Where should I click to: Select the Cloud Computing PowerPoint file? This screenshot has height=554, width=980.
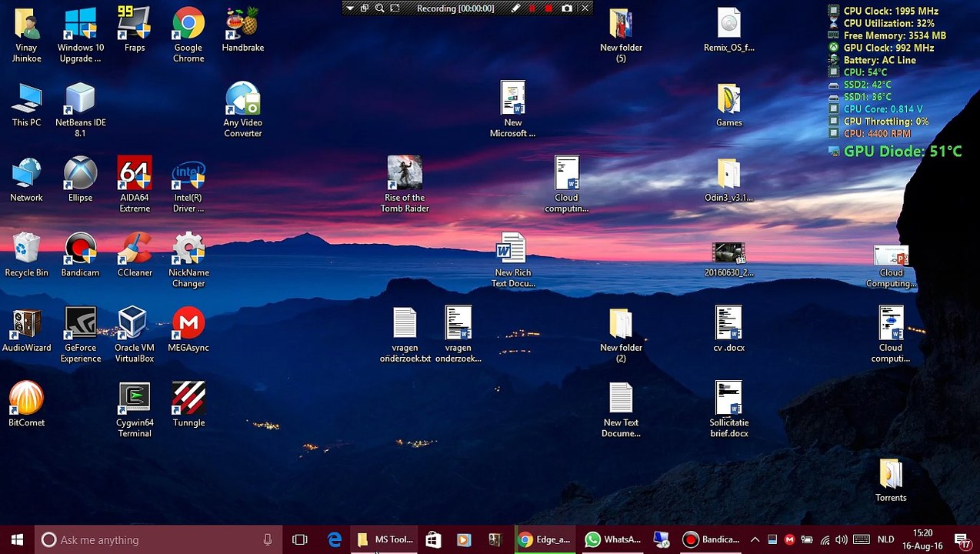tap(891, 265)
